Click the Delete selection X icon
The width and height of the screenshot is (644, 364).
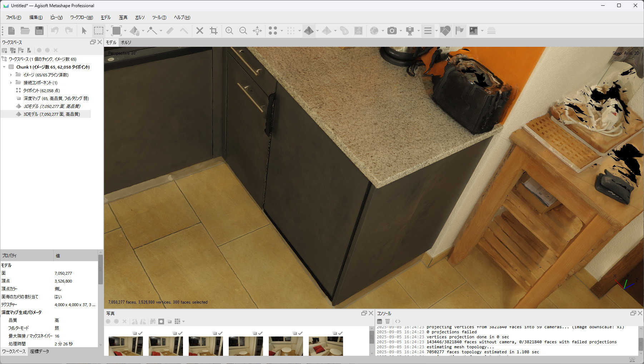pos(200,31)
